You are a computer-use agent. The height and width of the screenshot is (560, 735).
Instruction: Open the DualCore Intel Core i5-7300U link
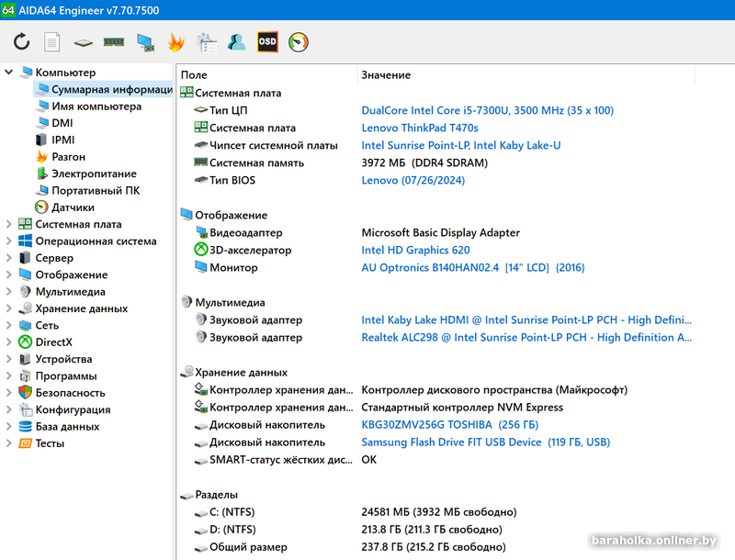tap(487, 110)
